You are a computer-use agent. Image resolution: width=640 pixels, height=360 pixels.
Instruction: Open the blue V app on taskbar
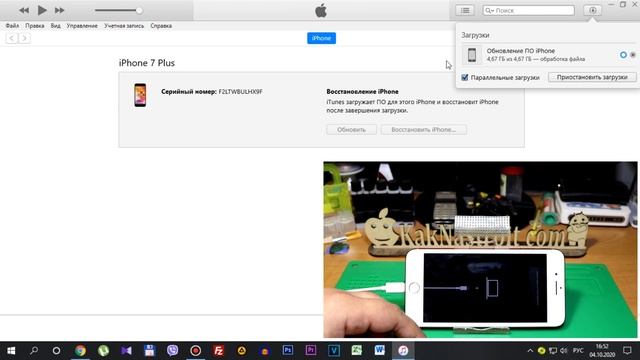point(334,351)
